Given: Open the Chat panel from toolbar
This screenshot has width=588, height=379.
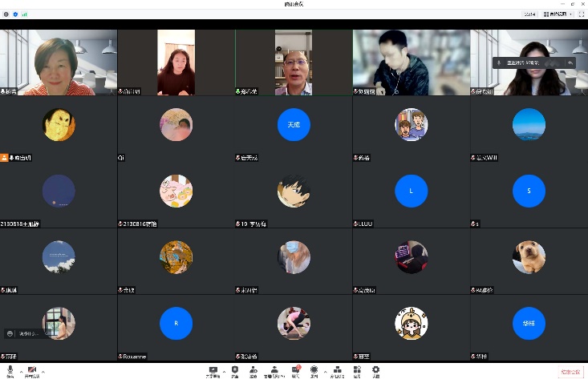Looking at the screenshot, I should [x=295, y=371].
